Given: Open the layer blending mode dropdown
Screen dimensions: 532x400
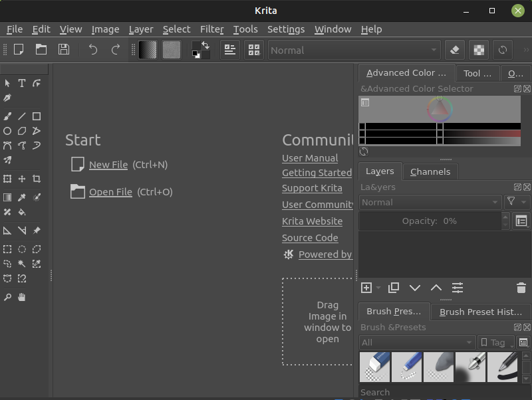Looking at the screenshot, I should [x=430, y=203].
